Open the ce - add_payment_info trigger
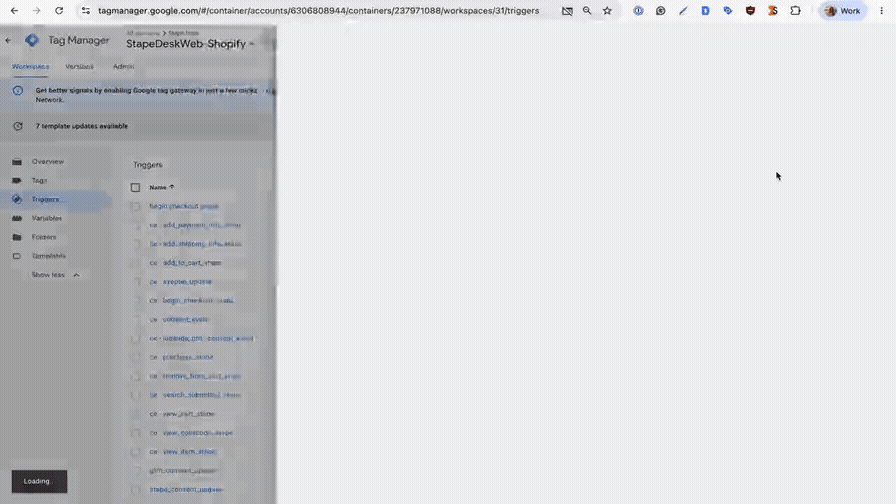The height and width of the screenshot is (504, 896). (x=195, y=225)
